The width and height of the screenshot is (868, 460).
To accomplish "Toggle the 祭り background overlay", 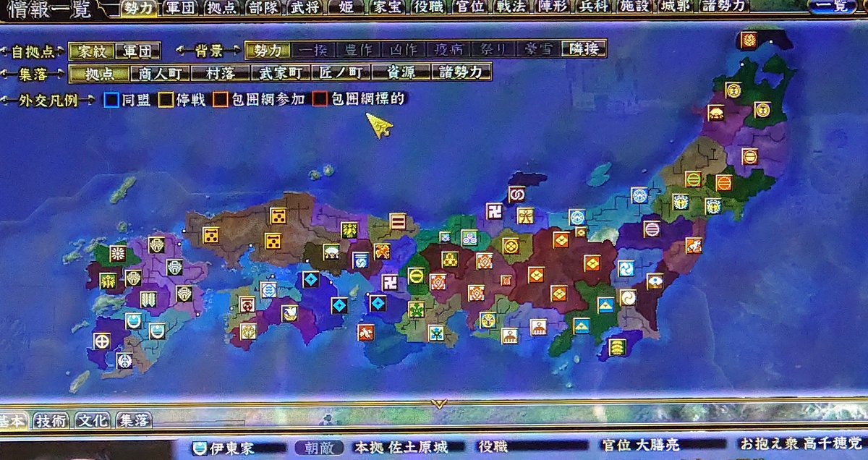I will (x=493, y=51).
